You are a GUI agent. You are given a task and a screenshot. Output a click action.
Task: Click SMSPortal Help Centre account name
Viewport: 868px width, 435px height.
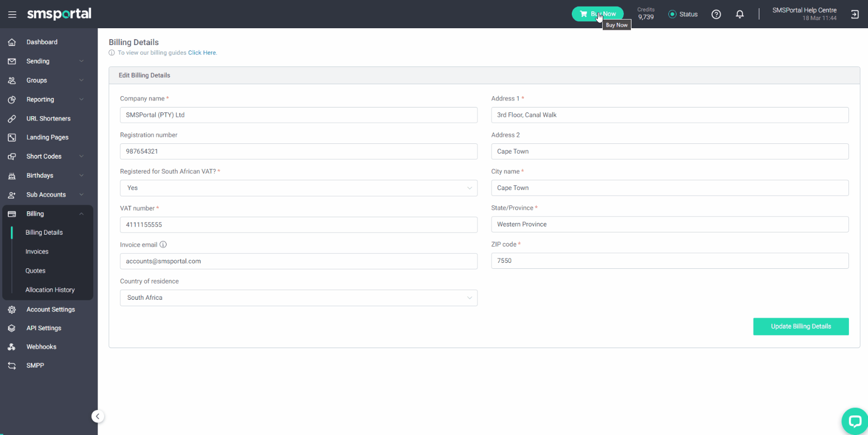click(805, 10)
